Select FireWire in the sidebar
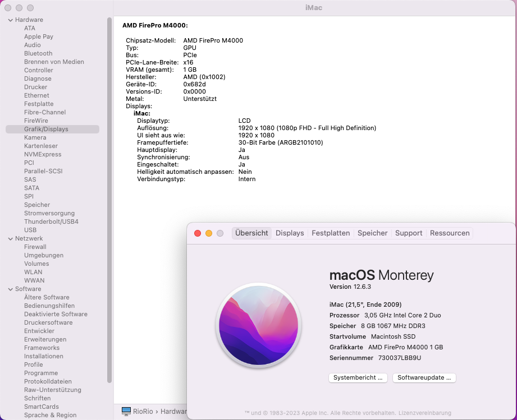 36,121
